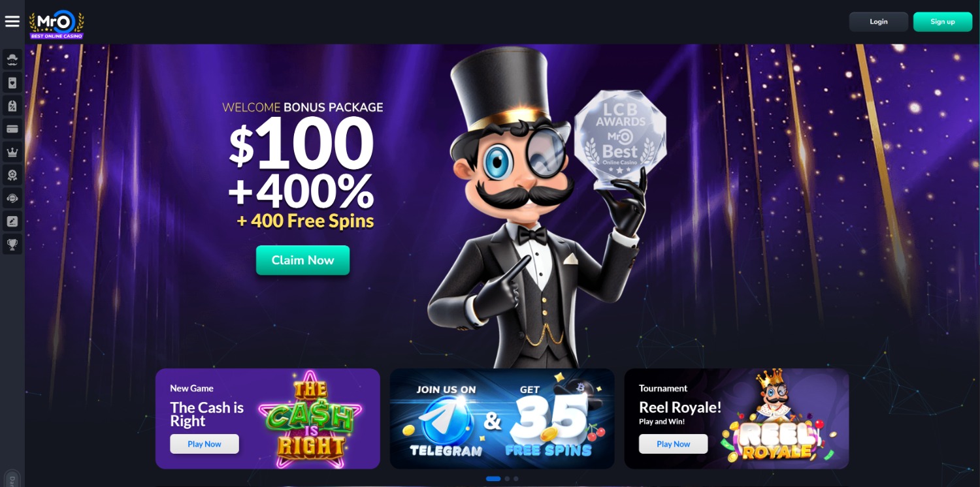Open the Telegram free spins banner

502,418
